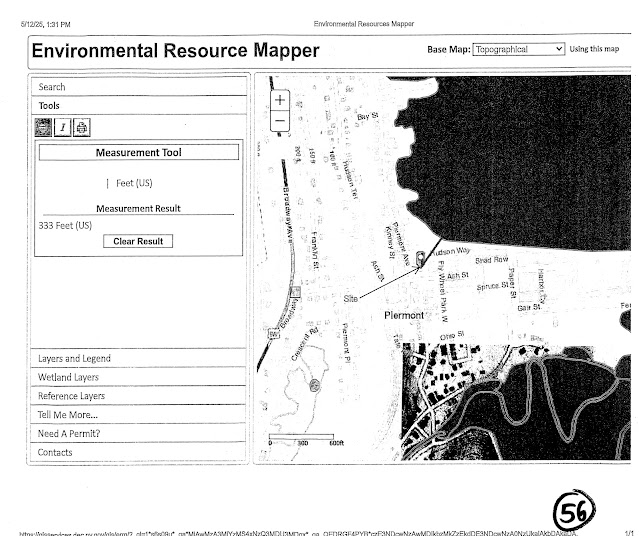Activate the Identify (I) tool
Viewport: 639px width, 536px height.
63,128
